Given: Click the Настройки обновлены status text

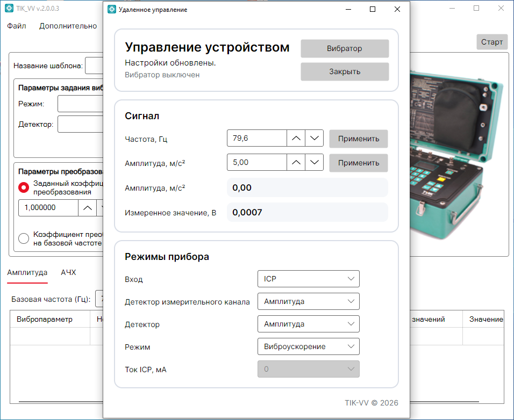Looking at the screenshot, I should (x=170, y=63).
